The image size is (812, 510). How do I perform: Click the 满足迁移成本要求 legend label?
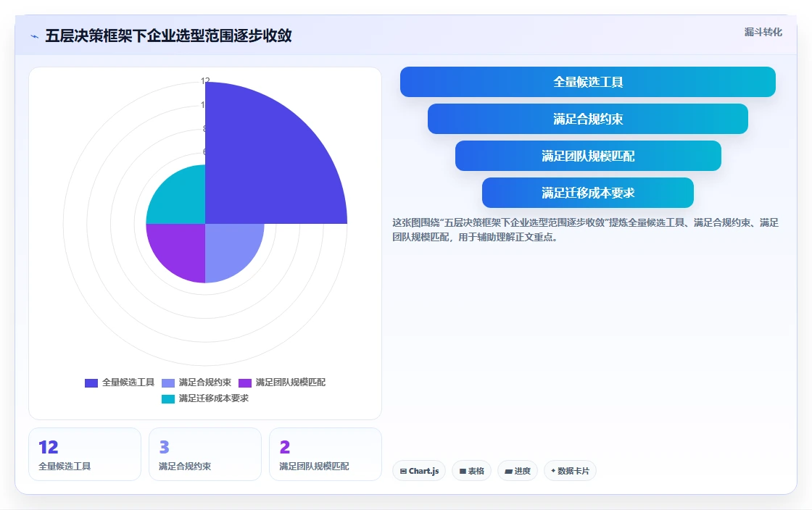[214, 398]
